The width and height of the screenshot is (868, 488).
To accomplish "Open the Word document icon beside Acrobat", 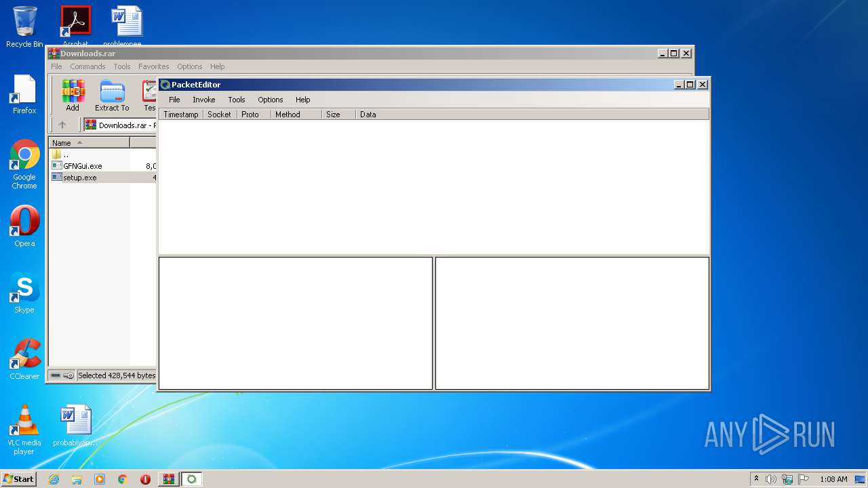I will 127,24.
